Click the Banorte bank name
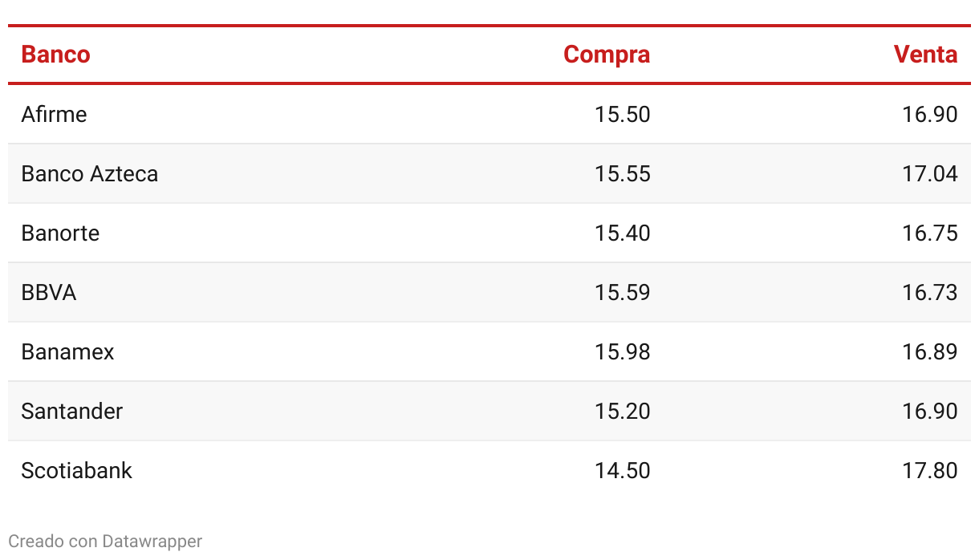 60,233
